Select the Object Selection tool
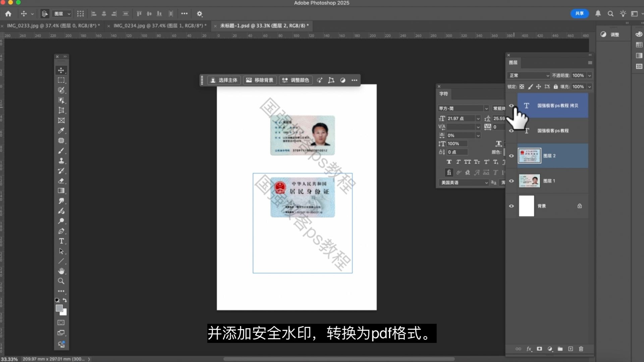This screenshot has height=362, width=644. pos(61,100)
